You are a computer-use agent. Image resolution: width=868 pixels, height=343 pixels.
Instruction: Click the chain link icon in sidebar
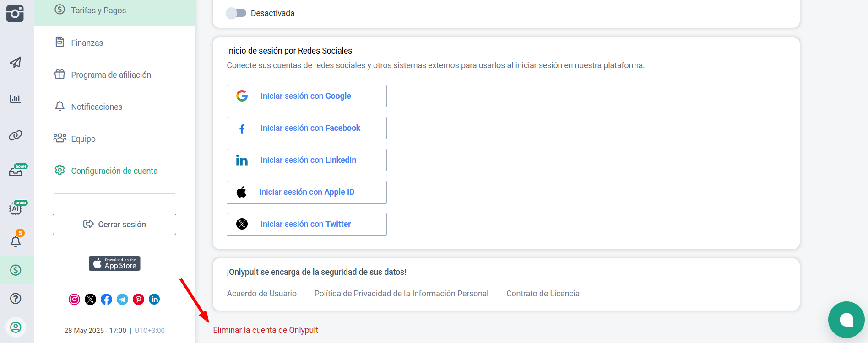tap(16, 135)
